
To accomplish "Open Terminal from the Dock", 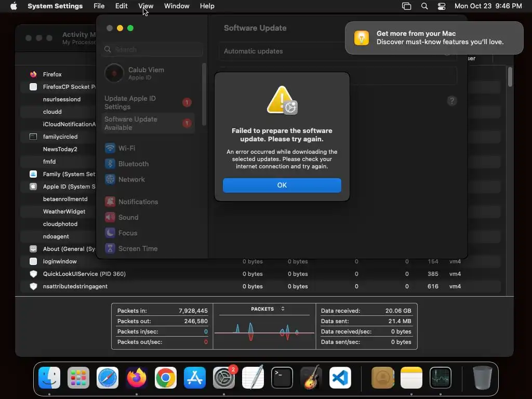I will pos(282,378).
